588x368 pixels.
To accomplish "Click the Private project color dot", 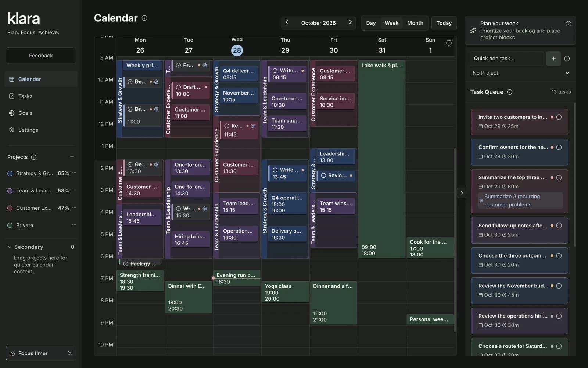I will (10, 225).
